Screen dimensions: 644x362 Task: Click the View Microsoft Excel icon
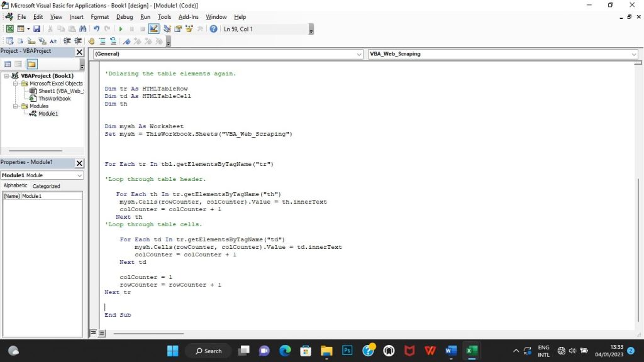[10, 29]
